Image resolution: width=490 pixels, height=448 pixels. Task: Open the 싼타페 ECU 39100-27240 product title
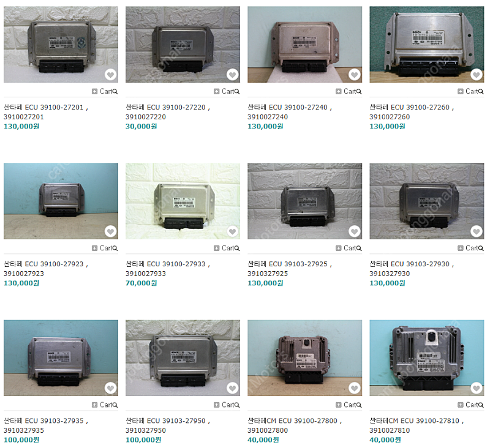[290, 112]
